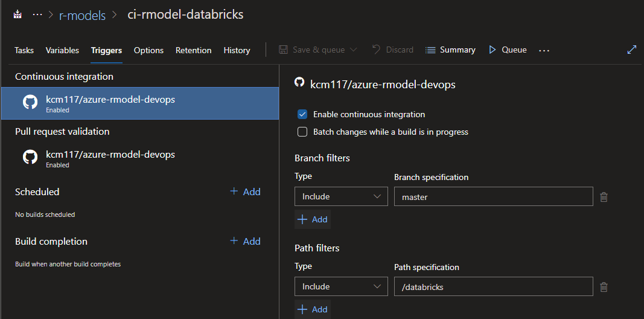Add a new branch filter
This screenshot has width=644, height=319.
[x=313, y=219]
